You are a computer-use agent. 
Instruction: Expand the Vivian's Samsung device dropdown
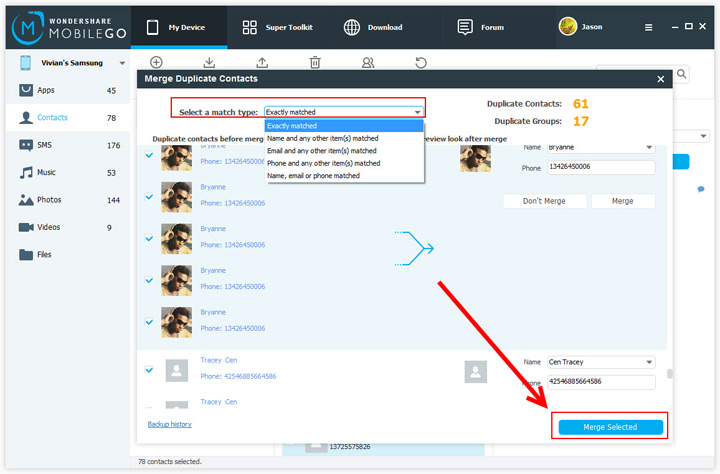pos(122,63)
